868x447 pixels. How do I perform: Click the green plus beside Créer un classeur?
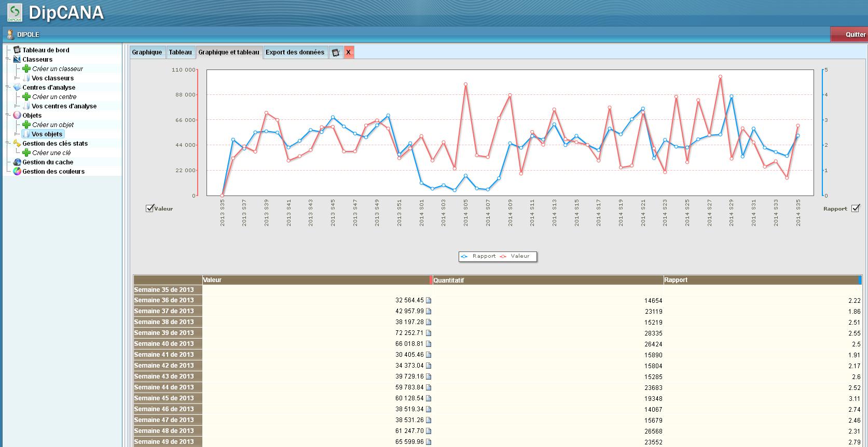tap(26, 68)
